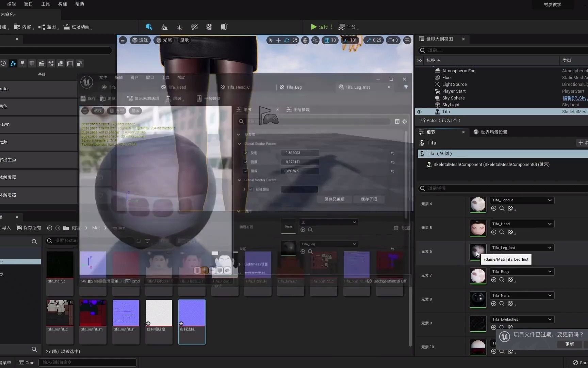Screen dimensions: 588x368
Task: Switch to Landscape mode icon
Action: click(x=164, y=27)
